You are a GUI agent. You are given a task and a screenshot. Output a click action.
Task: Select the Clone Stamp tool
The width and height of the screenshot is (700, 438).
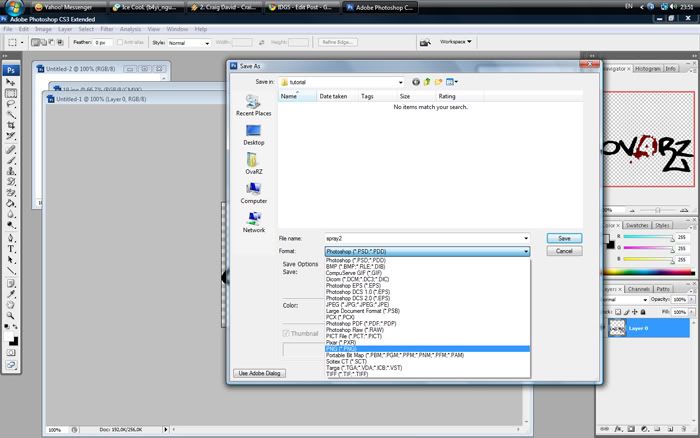pos(11,171)
